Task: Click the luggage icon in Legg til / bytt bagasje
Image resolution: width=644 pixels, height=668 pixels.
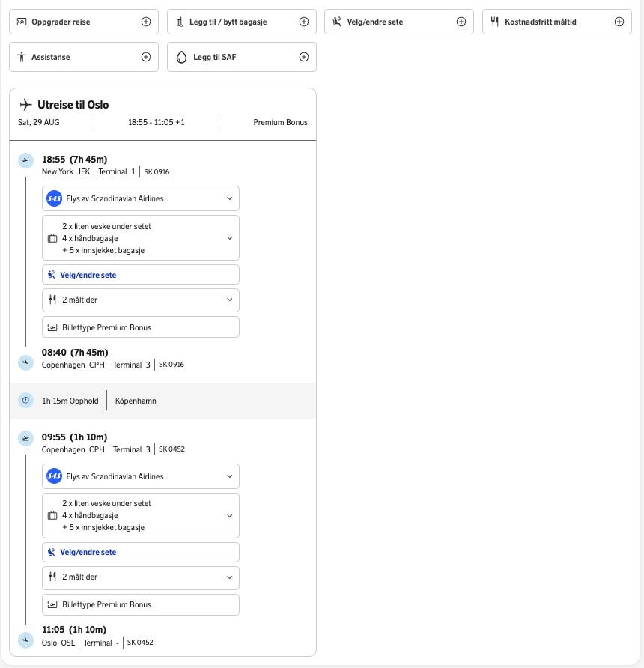Action: (x=180, y=22)
